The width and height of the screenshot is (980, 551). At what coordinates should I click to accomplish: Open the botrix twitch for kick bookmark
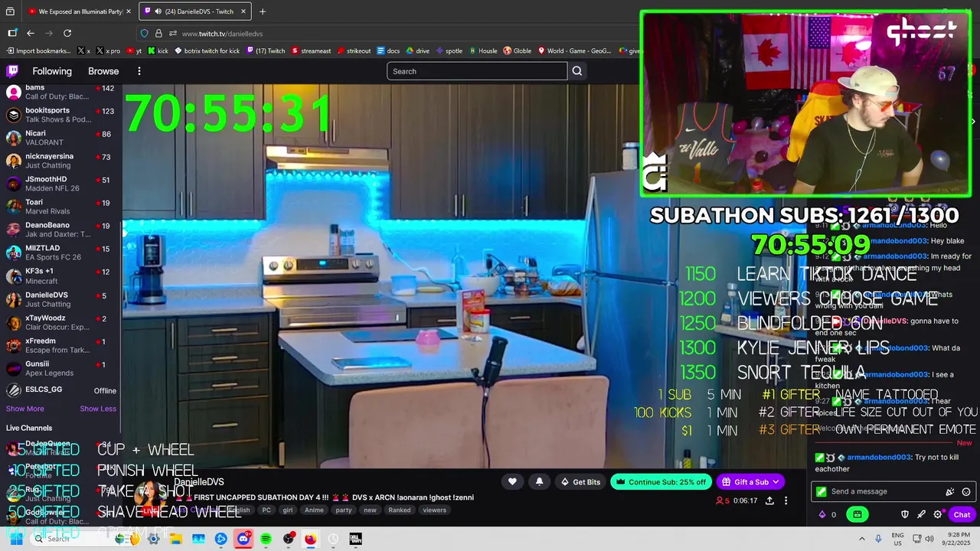tap(207, 51)
